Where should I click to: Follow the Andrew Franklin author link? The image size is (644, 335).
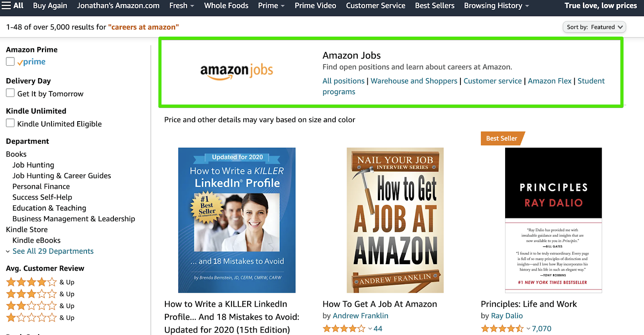pos(360,316)
